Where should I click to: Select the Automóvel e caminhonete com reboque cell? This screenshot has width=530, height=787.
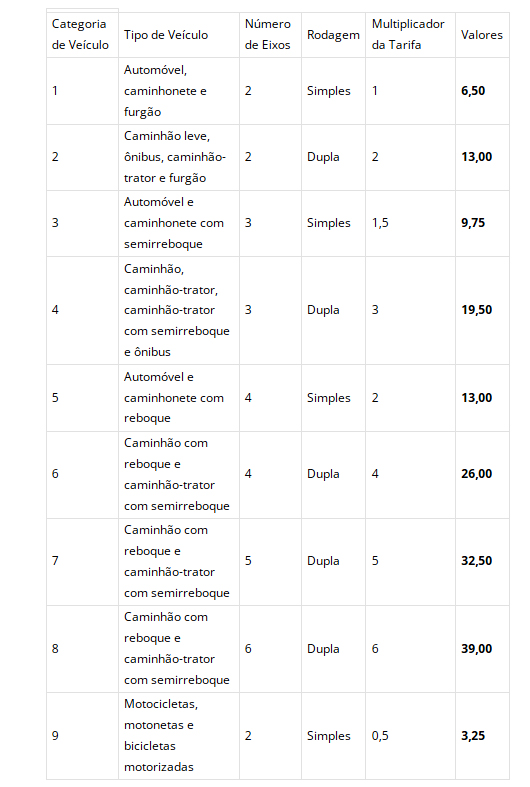click(179, 398)
